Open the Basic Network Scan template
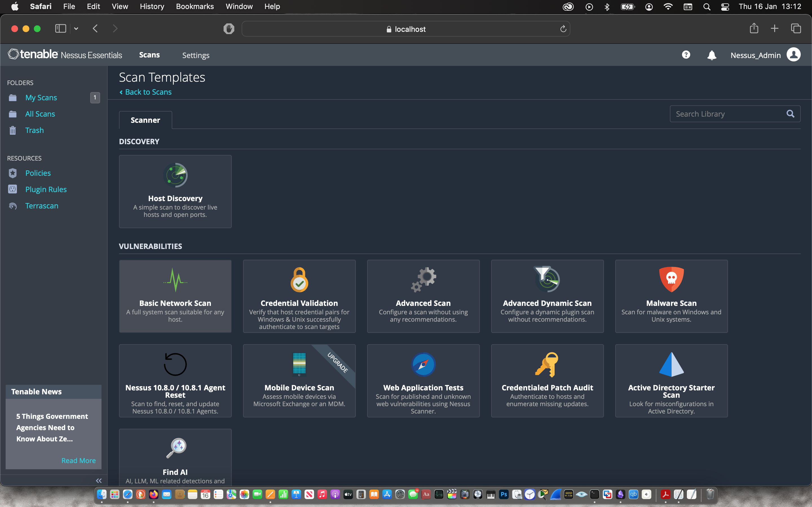 coord(175,296)
